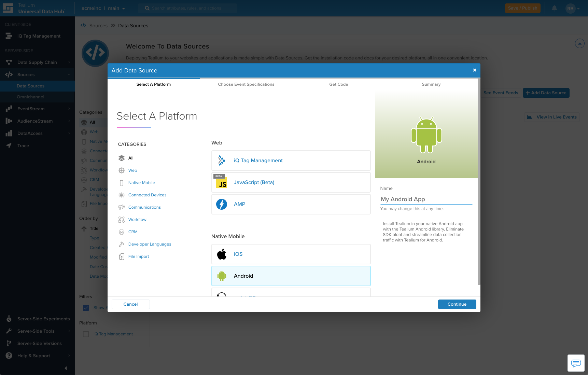588x375 pixels.
Task: Click the File Import icon in dialog
Action: pyautogui.click(x=122, y=256)
